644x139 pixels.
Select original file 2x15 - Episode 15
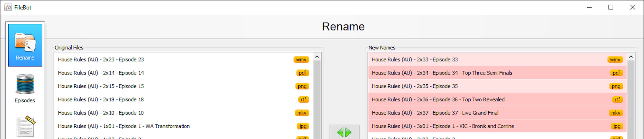184,86
